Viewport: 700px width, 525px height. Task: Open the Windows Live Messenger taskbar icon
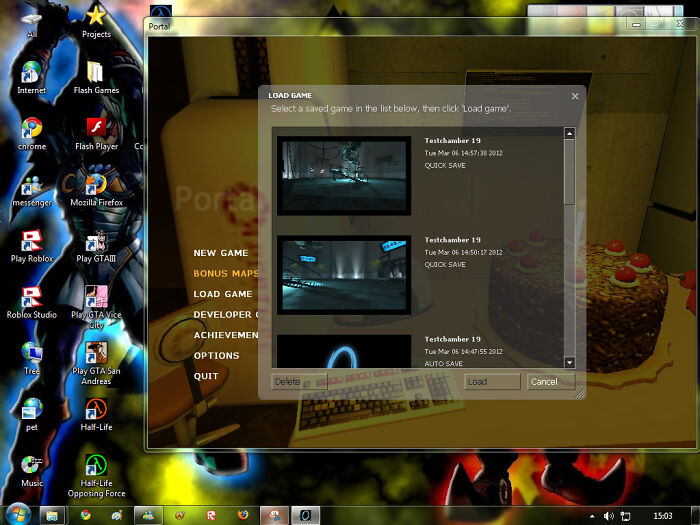[x=148, y=516]
